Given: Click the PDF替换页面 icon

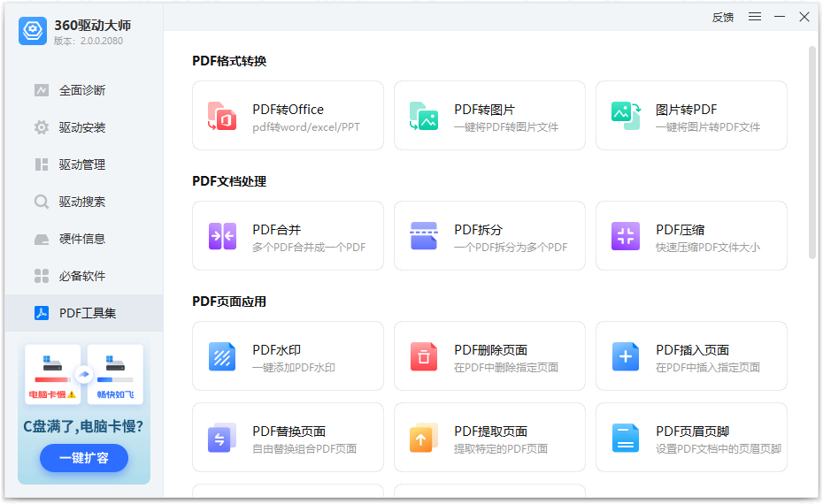Looking at the screenshot, I should [x=222, y=438].
